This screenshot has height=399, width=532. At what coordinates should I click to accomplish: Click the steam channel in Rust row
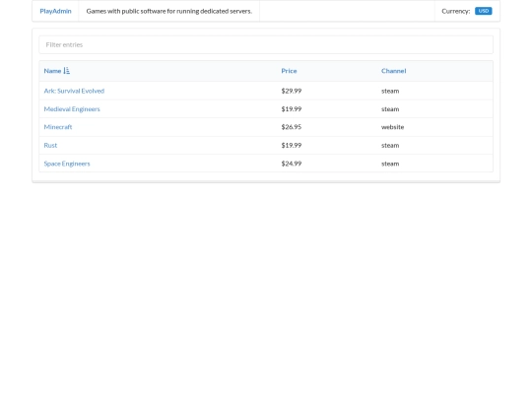390,145
